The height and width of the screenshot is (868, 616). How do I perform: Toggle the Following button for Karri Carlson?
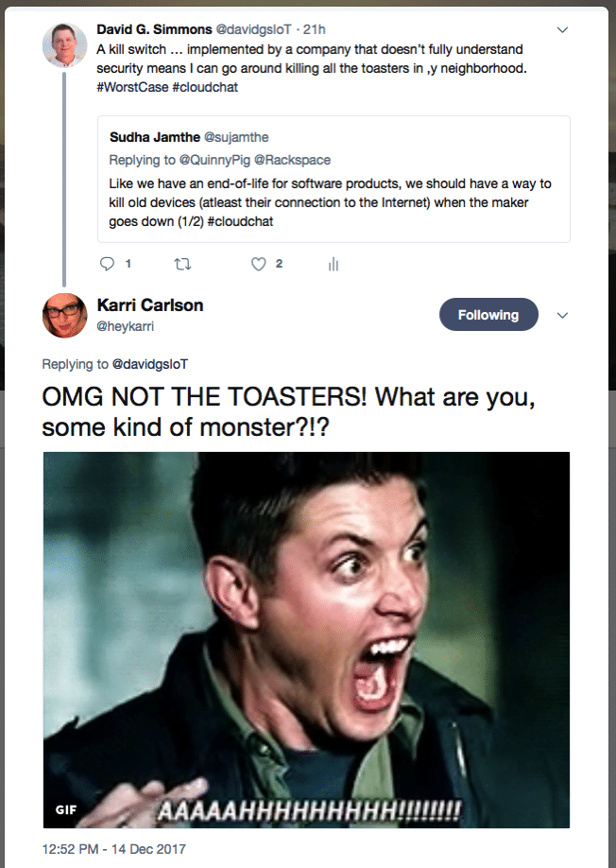[x=488, y=315]
